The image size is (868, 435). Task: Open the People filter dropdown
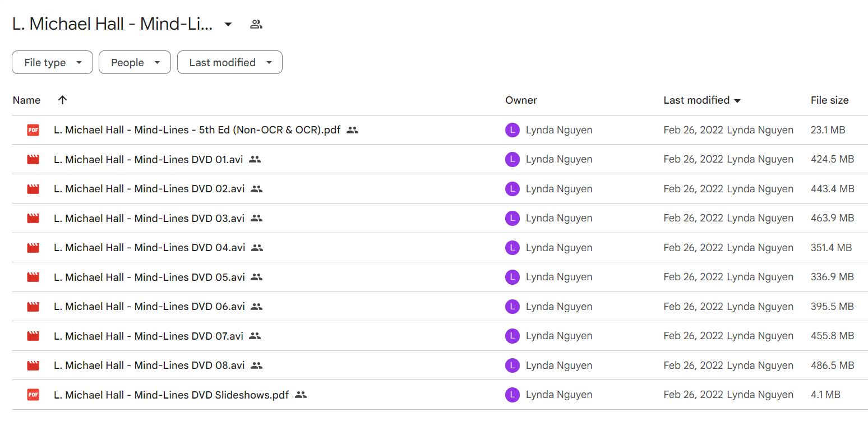click(135, 62)
